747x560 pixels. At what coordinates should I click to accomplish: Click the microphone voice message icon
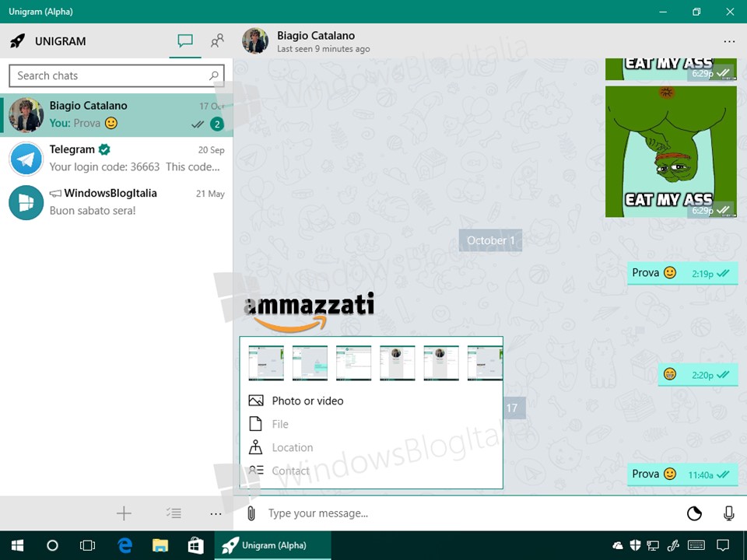click(728, 513)
